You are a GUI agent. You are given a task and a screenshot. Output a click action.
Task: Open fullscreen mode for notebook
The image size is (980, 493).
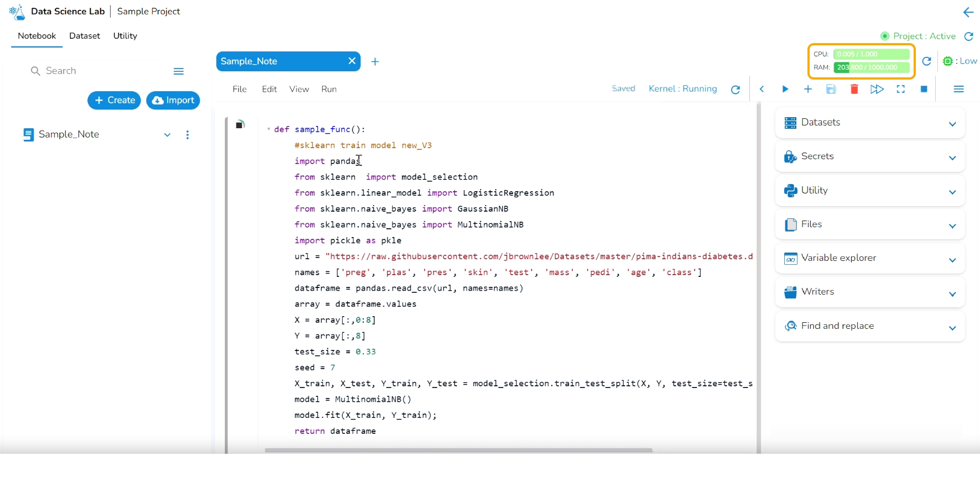901,89
